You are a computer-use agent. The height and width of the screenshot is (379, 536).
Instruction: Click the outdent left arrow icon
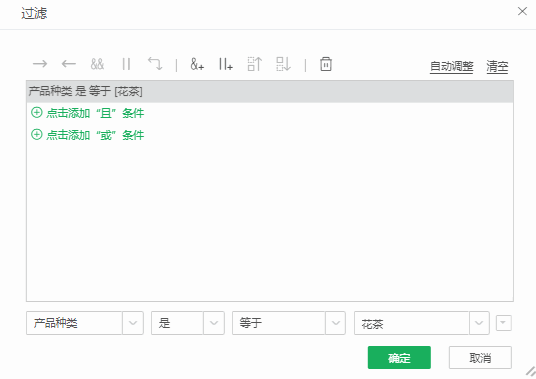(69, 64)
